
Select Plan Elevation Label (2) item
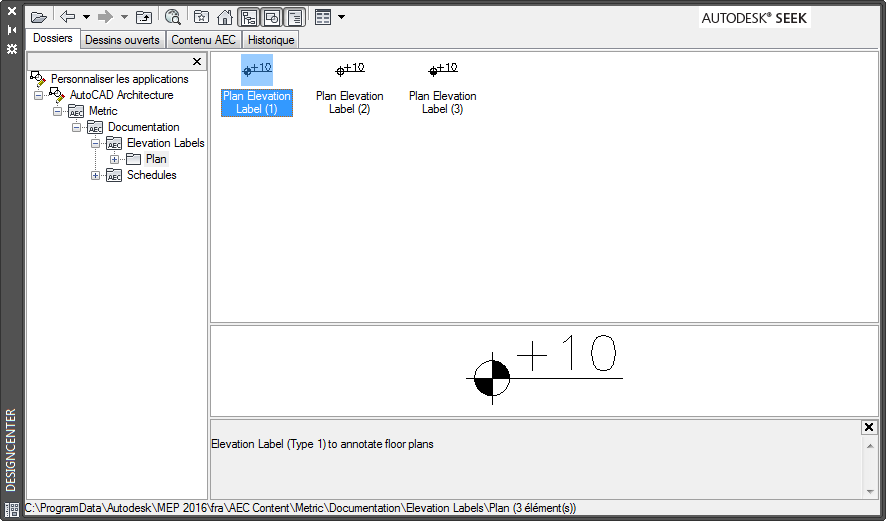point(350,86)
